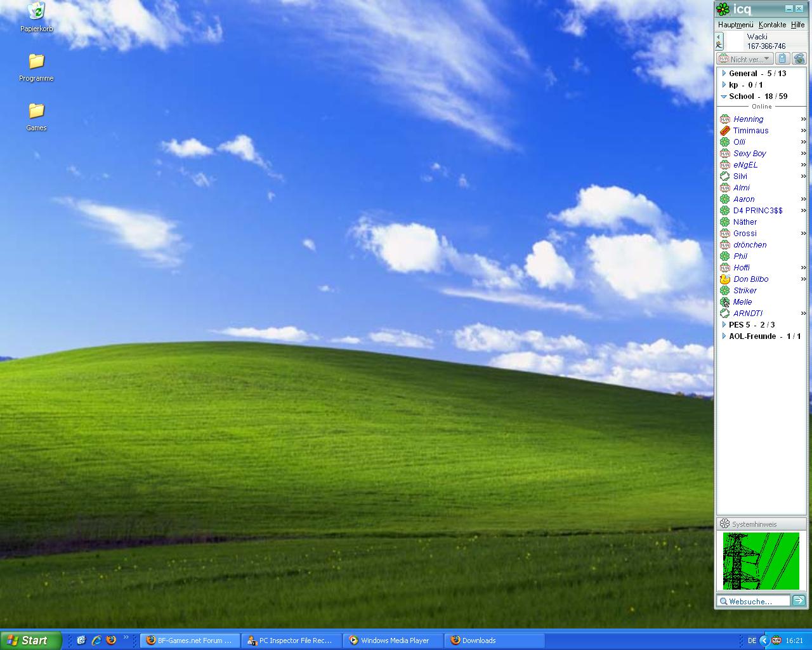Image resolution: width=812 pixels, height=650 pixels.
Task: Click the green flower icon beside Olli
Action: click(725, 142)
